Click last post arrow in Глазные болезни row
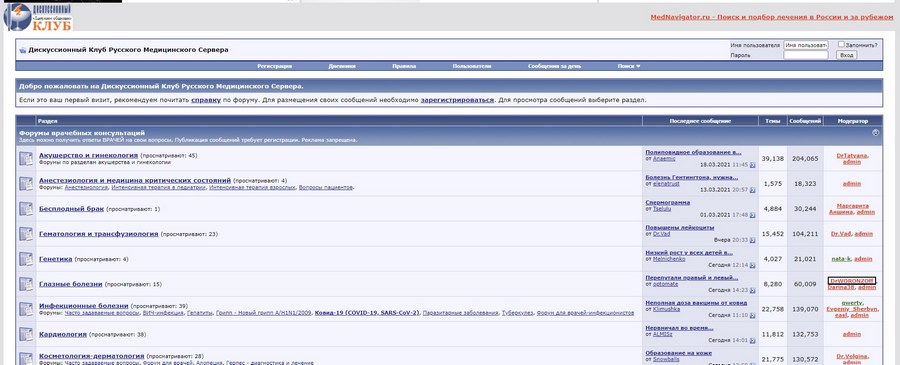 pos(752,290)
